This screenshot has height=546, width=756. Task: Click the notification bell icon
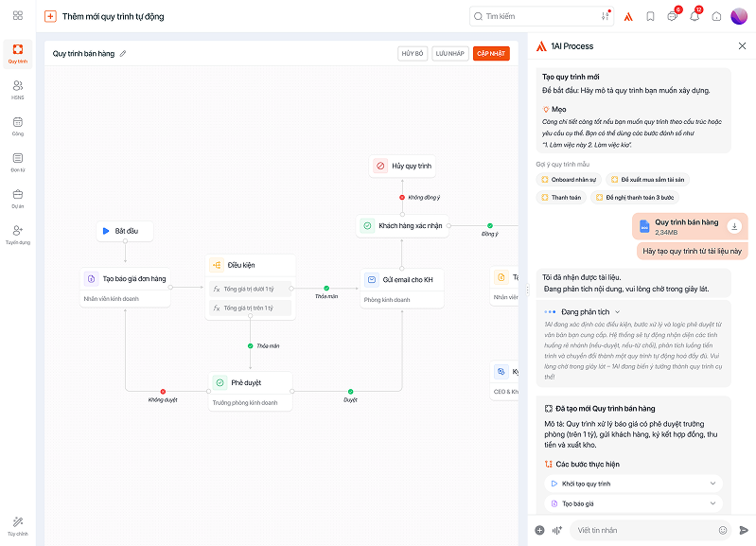coord(694,16)
